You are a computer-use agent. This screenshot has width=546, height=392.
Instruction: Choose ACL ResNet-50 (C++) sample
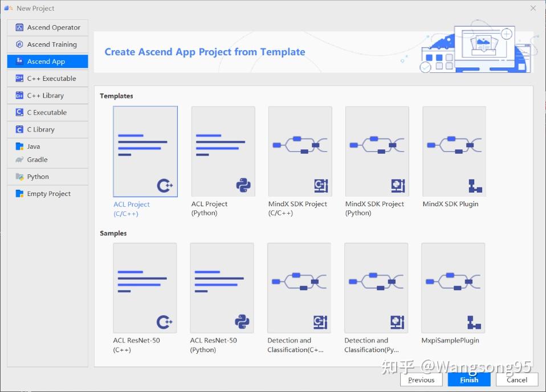[x=145, y=288]
